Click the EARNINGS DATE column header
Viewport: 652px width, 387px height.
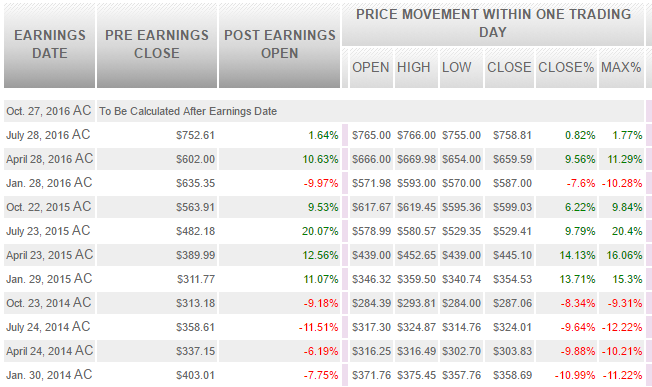(49, 45)
